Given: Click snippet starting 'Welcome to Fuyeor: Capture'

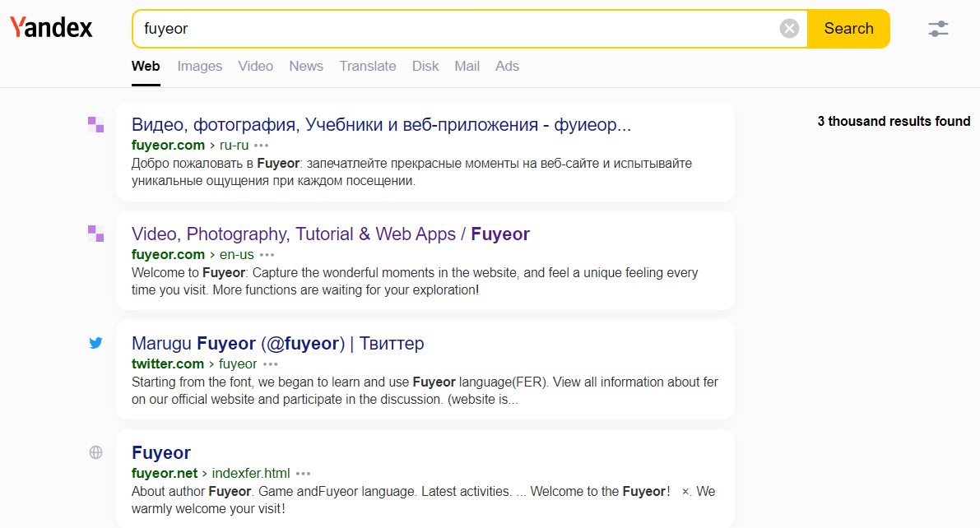Looking at the screenshot, I should click(415, 281).
